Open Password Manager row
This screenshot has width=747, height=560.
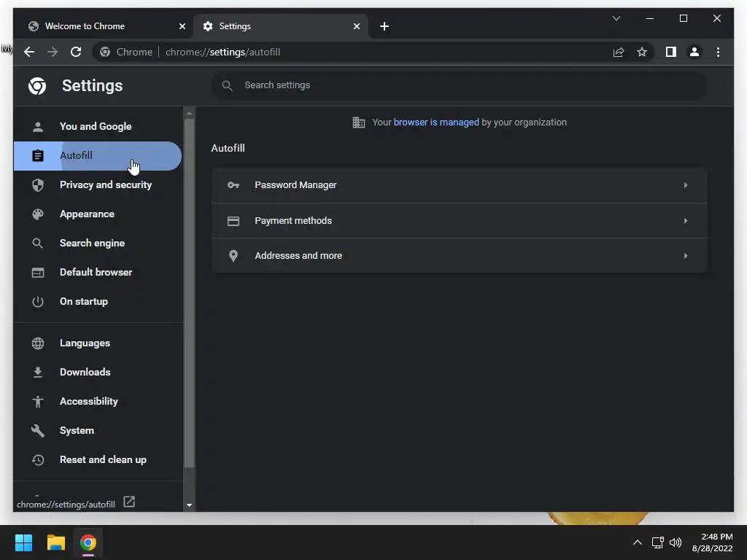point(460,184)
